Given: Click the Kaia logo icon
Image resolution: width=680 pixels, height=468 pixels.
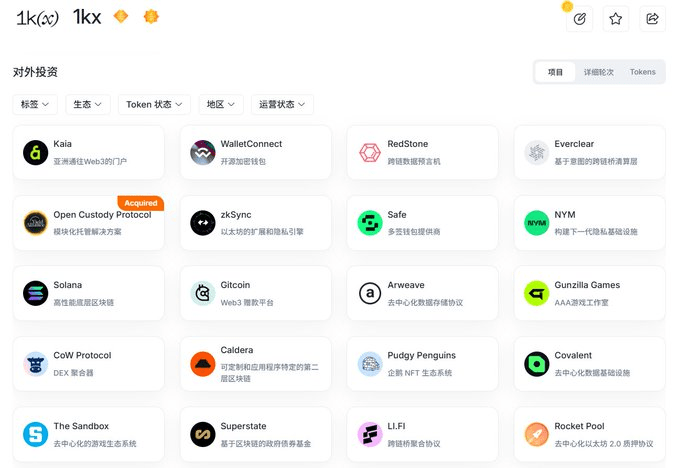Looking at the screenshot, I should tap(36, 153).
